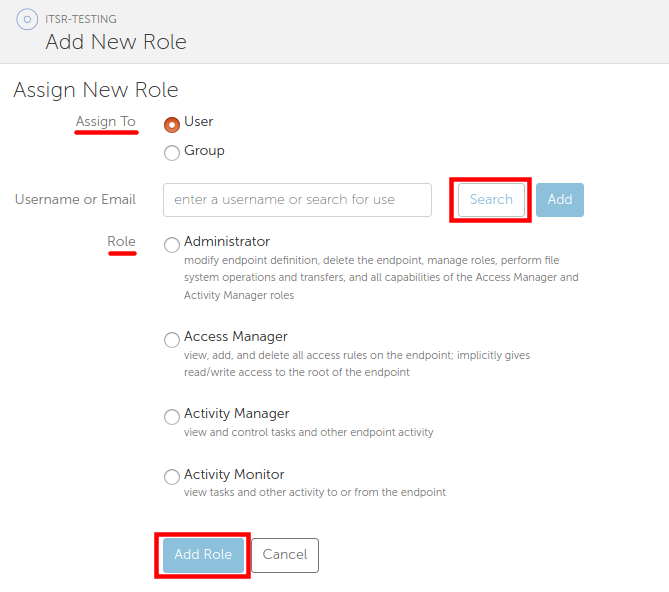
Task: Click the ITSR-TESTING endpoint circle icon
Action: click(27, 20)
